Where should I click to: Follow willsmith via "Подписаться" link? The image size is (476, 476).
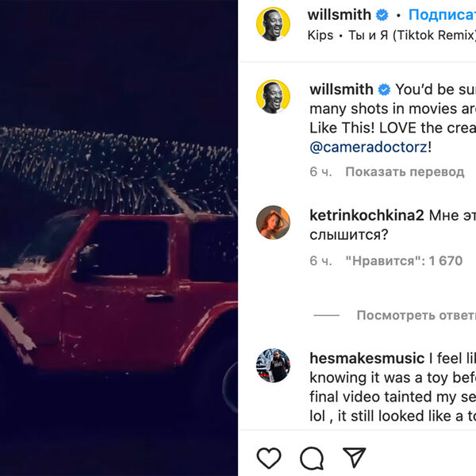pos(442,15)
